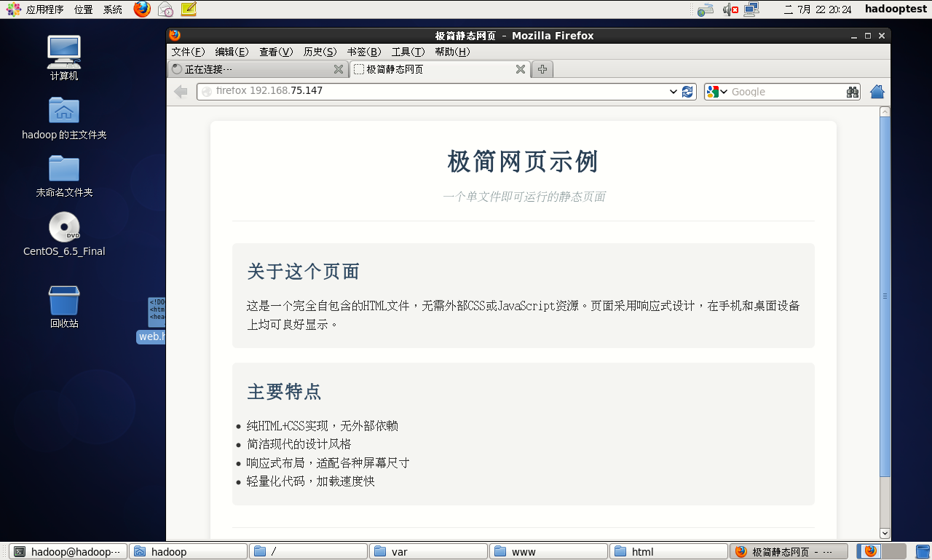Open a new tab with the plus button

[x=542, y=69]
